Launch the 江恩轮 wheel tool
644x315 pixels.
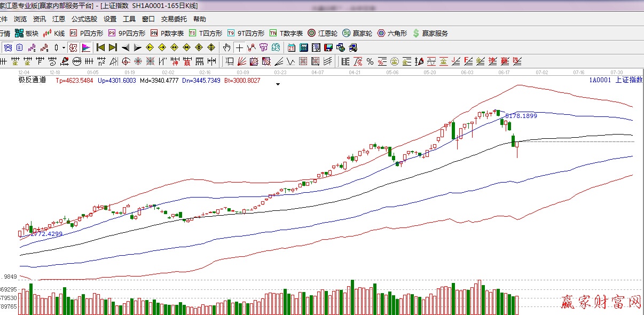(x=323, y=33)
